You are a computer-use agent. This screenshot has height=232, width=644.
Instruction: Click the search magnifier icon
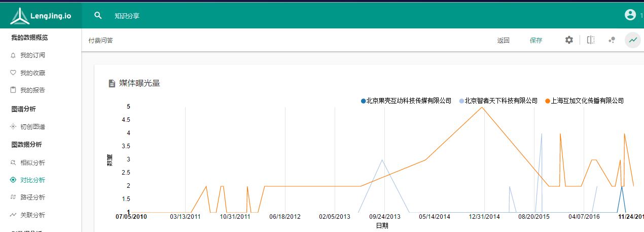click(98, 16)
